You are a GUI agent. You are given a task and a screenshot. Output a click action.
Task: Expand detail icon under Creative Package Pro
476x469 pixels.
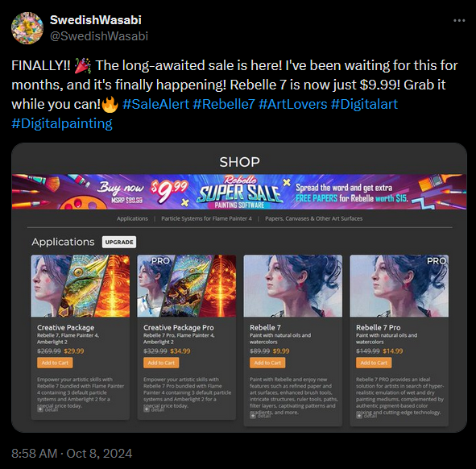point(147,409)
